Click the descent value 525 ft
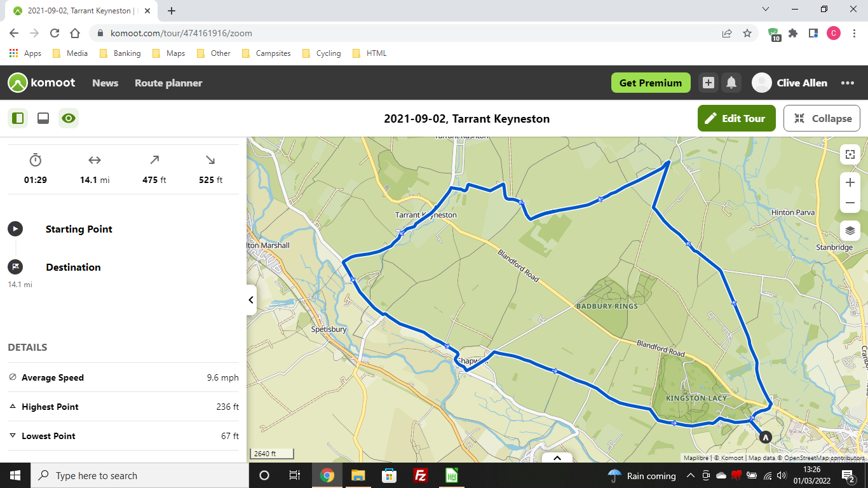This screenshot has height=488, width=868. [x=211, y=180]
